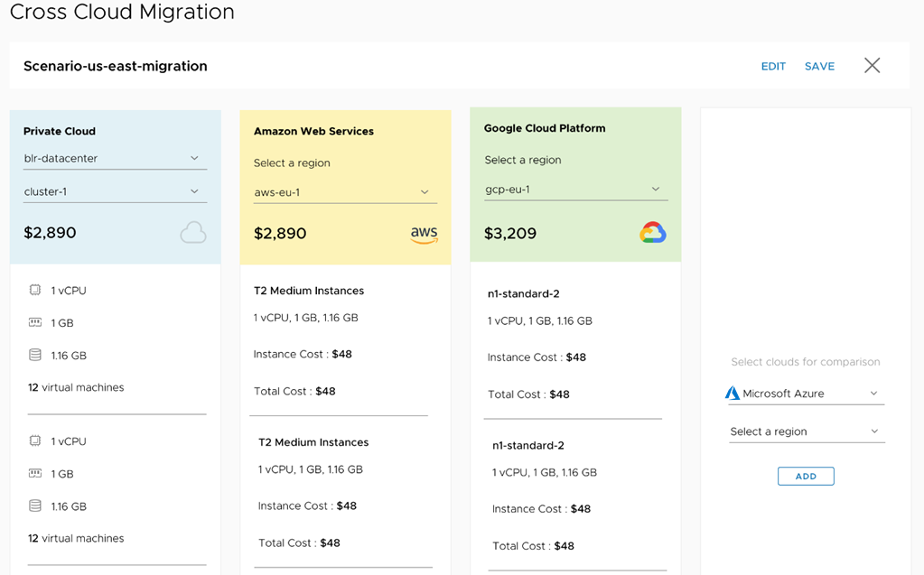The height and width of the screenshot is (575, 924).
Task: Change the gcp-eu-1 region selection
Action: [575, 190]
